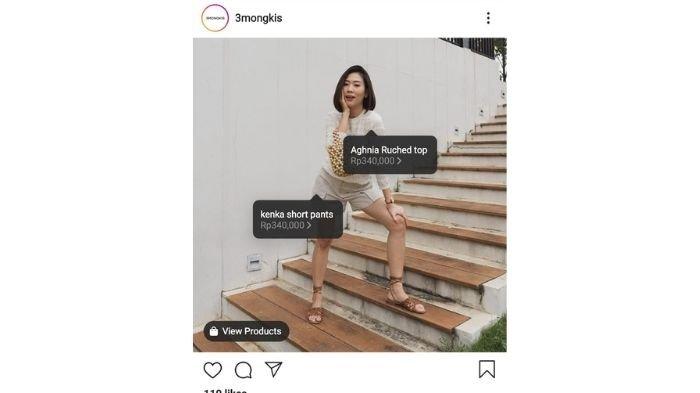
Task: Click the View Products button
Action: [x=246, y=331]
